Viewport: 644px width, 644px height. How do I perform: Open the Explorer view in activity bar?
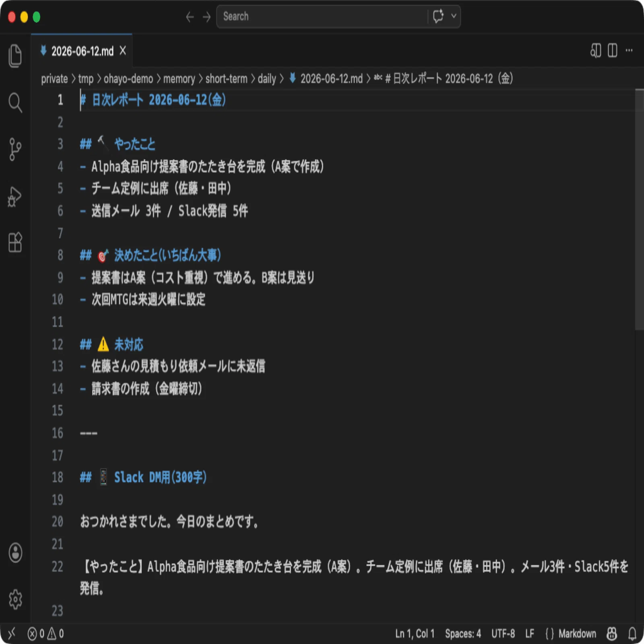pyautogui.click(x=15, y=56)
